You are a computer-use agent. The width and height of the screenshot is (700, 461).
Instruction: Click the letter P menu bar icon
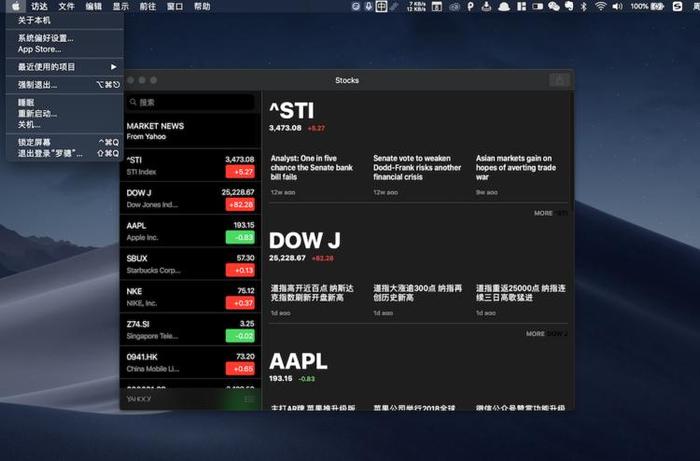tap(470, 6)
